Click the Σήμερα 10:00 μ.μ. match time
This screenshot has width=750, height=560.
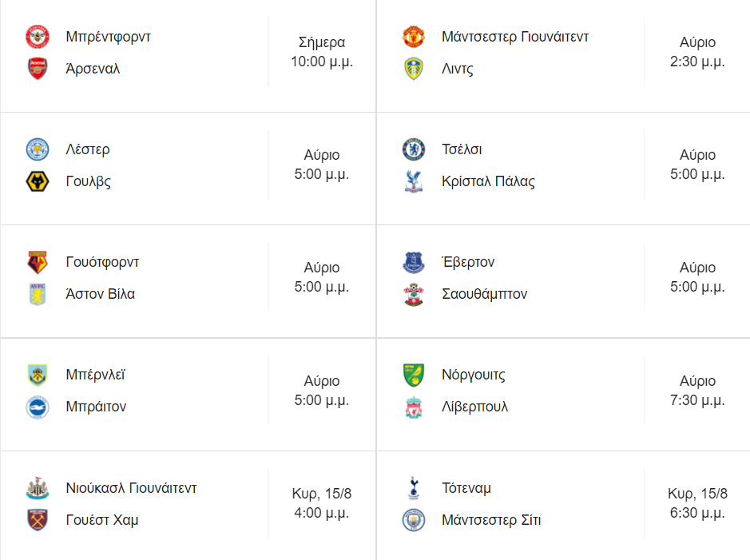pos(322,52)
